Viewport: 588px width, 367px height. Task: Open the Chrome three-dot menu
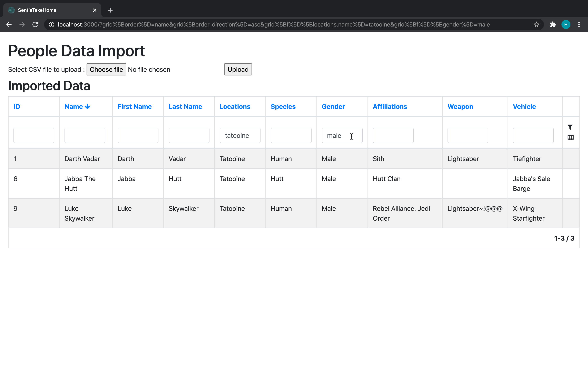pyautogui.click(x=579, y=24)
